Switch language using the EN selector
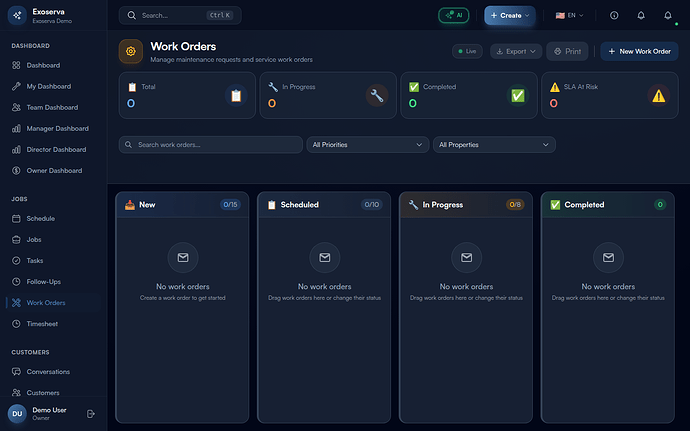 coord(570,16)
